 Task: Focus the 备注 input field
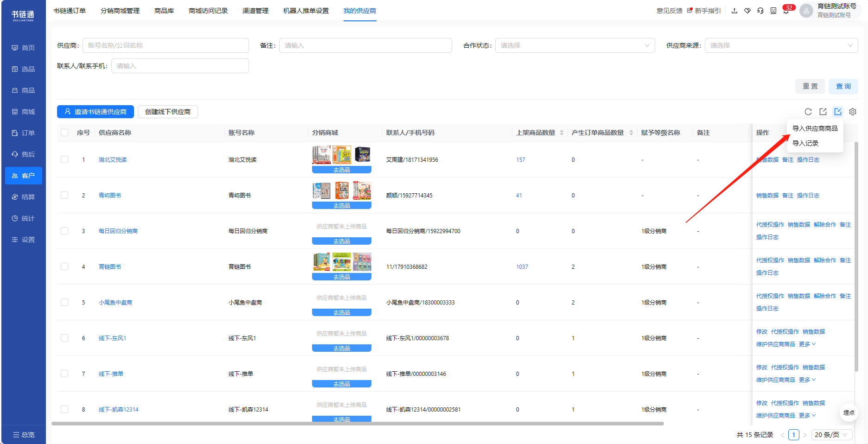pyautogui.click(x=365, y=45)
